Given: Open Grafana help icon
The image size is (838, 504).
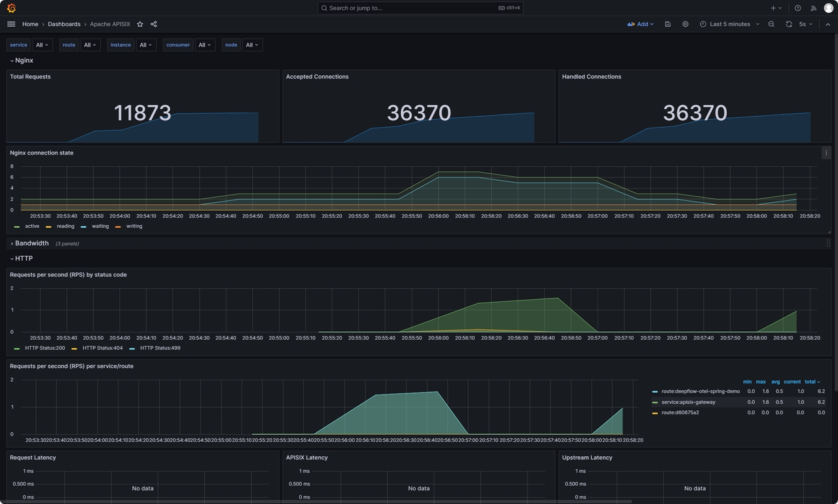Looking at the screenshot, I should 797,7.
